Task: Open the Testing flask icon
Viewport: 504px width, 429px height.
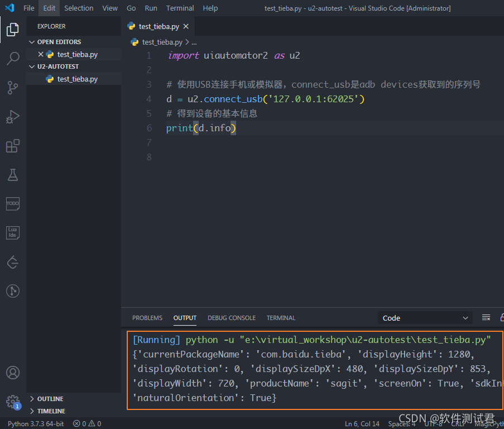Action: click(12, 175)
